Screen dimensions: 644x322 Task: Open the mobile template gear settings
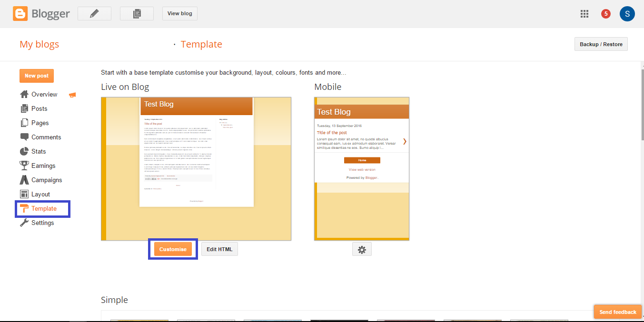tap(362, 249)
